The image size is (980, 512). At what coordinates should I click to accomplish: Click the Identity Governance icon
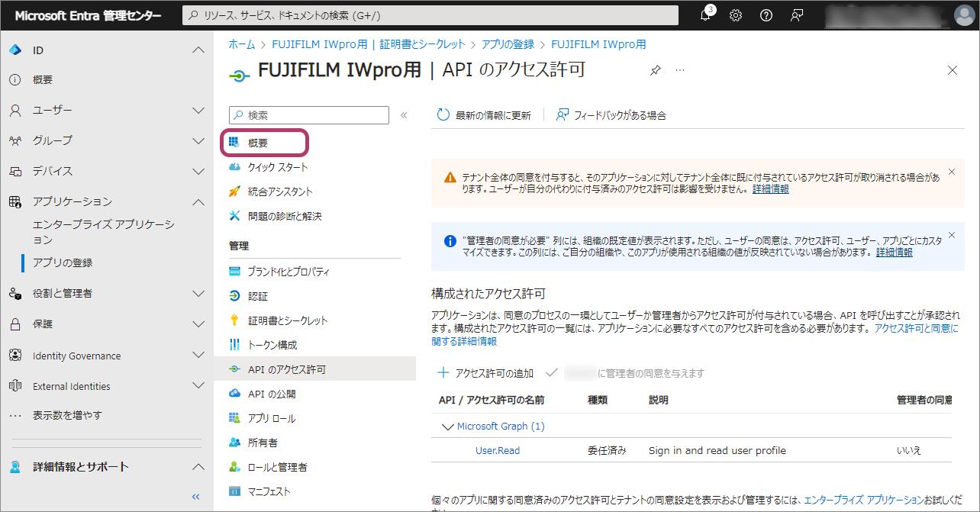(15, 356)
